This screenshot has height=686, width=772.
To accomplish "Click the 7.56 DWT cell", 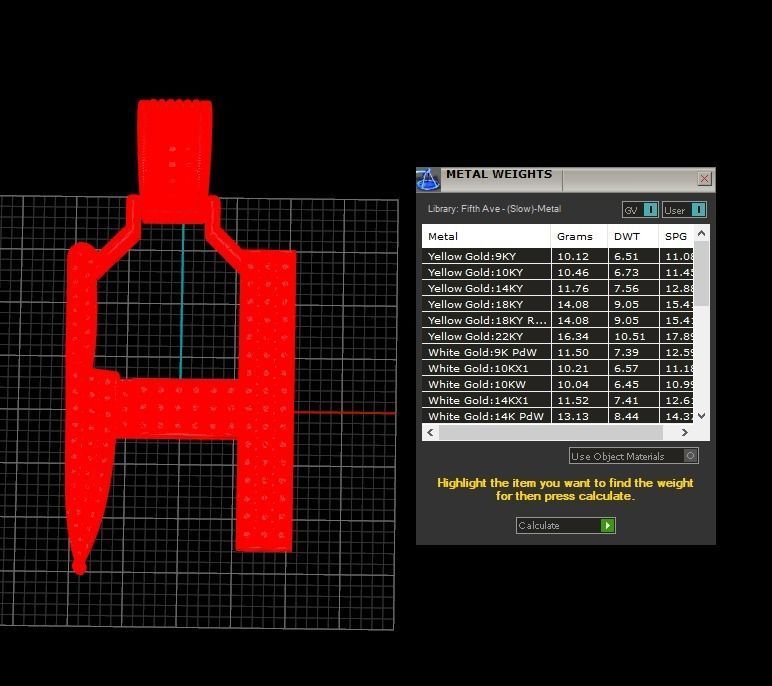I will tap(633, 288).
